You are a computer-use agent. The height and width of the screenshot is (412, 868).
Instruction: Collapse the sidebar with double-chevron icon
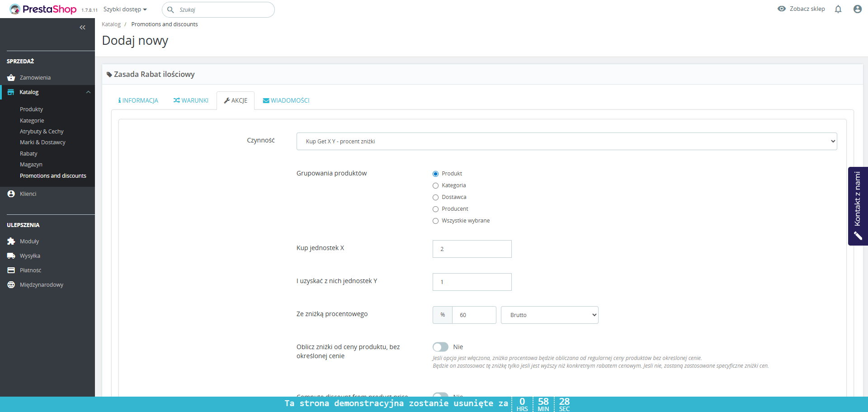(x=82, y=28)
